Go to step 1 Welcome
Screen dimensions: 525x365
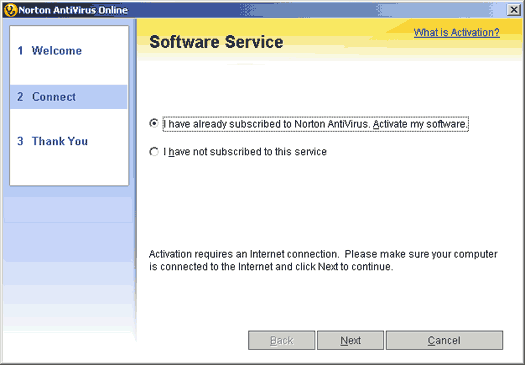50,51
